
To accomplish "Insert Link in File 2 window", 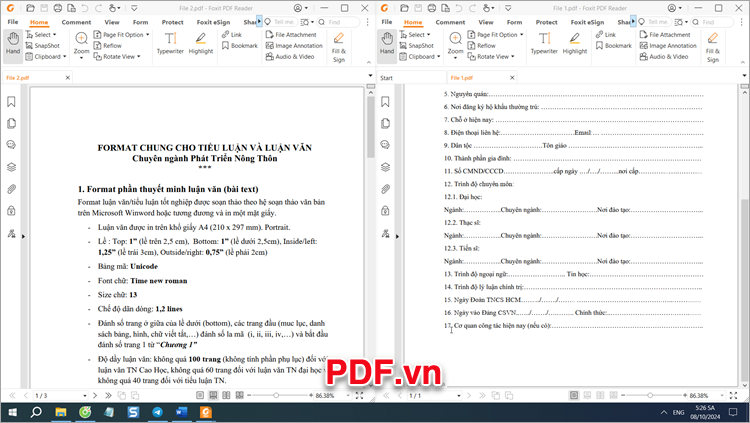I will tap(232, 34).
